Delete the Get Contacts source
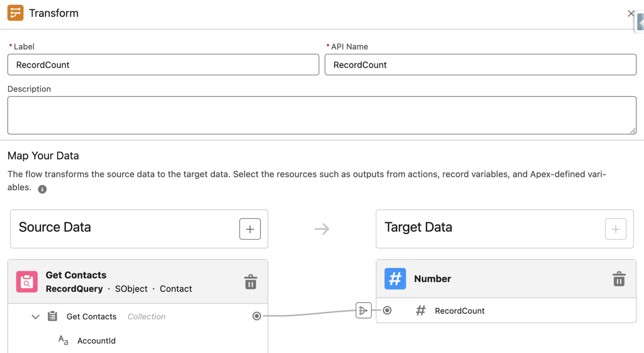The width and height of the screenshot is (644, 353). click(x=251, y=282)
